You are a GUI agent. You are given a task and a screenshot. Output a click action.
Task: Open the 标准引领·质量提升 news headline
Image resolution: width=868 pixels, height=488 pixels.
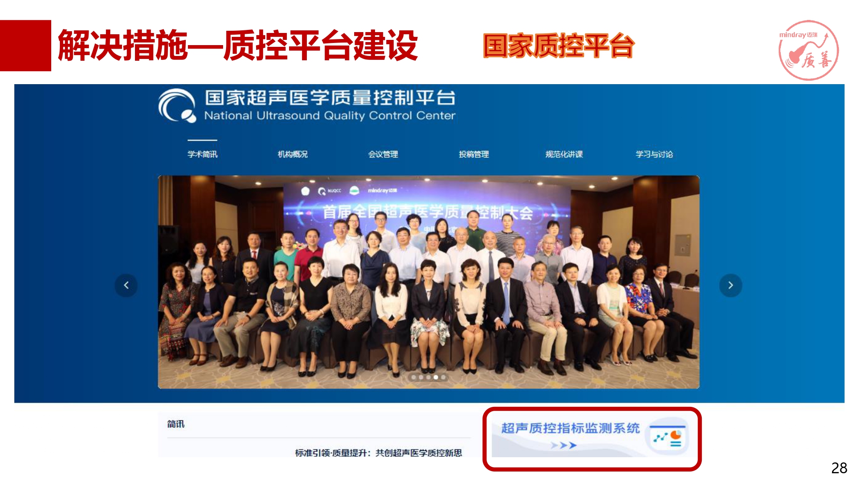(378, 453)
